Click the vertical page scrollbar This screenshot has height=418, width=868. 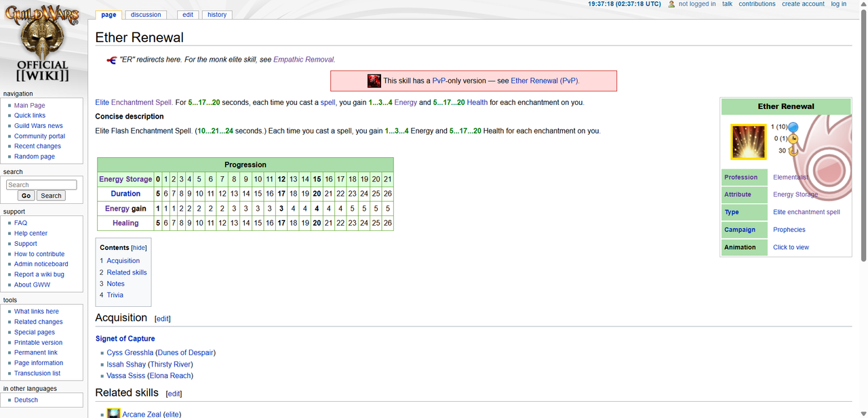click(863, 135)
